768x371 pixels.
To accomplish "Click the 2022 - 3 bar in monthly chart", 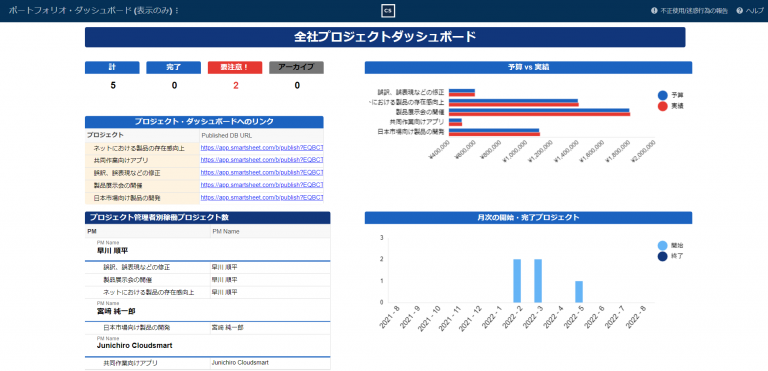I will 538,281.
